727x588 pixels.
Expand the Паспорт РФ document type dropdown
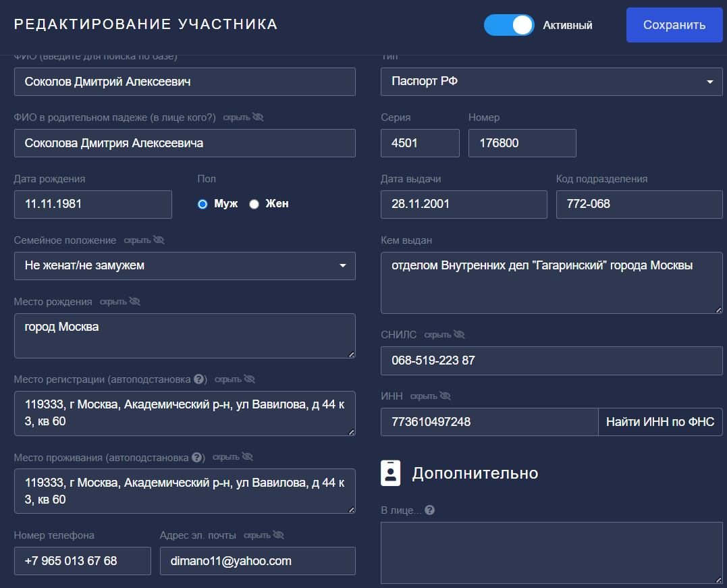[551, 82]
